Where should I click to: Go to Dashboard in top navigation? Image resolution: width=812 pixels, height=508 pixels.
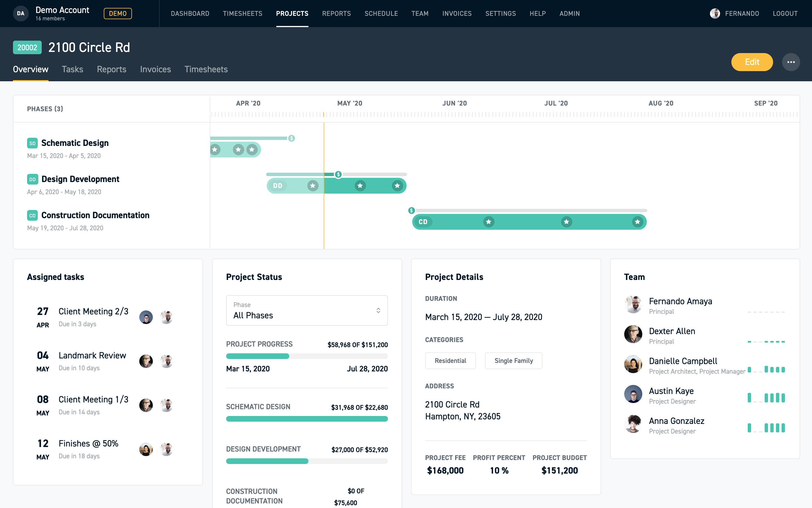[x=190, y=14]
